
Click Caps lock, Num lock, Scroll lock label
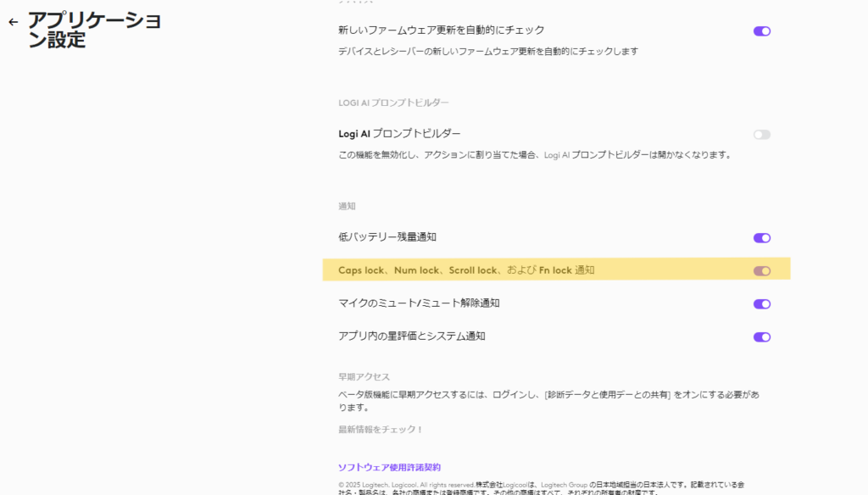466,270
